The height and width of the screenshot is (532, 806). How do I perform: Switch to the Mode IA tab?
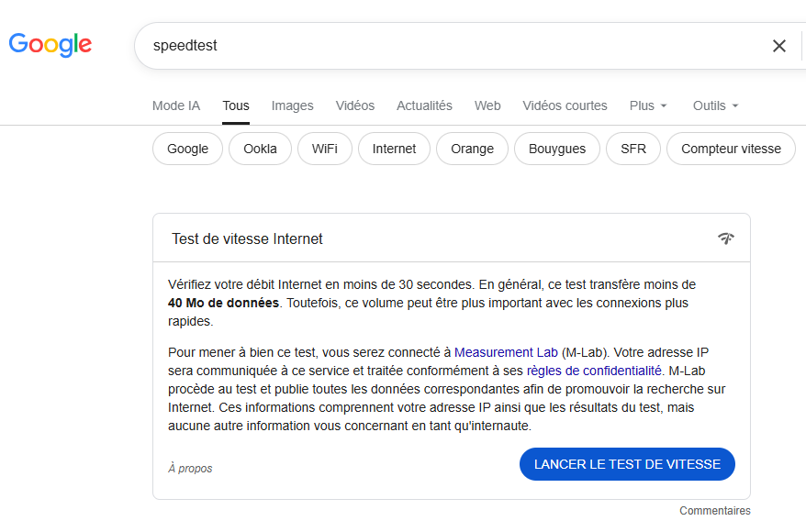click(176, 105)
